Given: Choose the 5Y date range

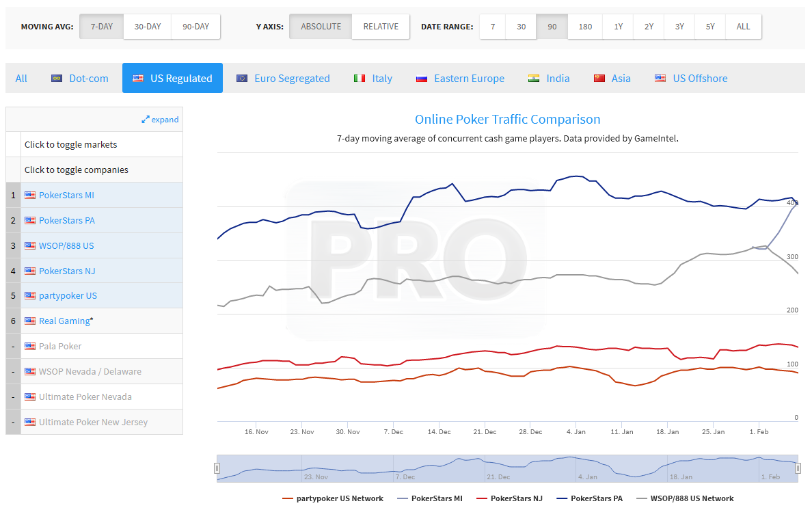Looking at the screenshot, I should pos(710,27).
